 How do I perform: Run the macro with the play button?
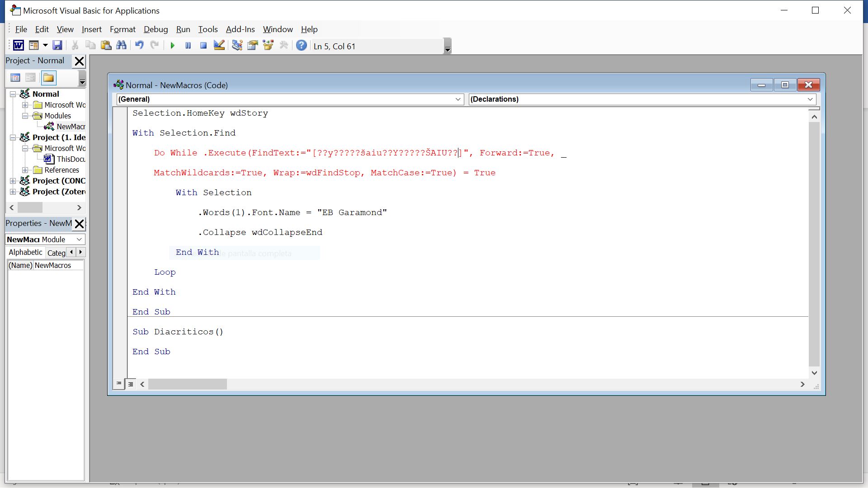[x=172, y=46]
